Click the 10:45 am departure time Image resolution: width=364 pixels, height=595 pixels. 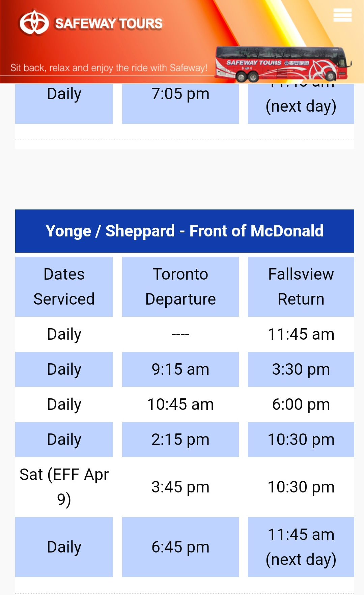click(x=180, y=404)
